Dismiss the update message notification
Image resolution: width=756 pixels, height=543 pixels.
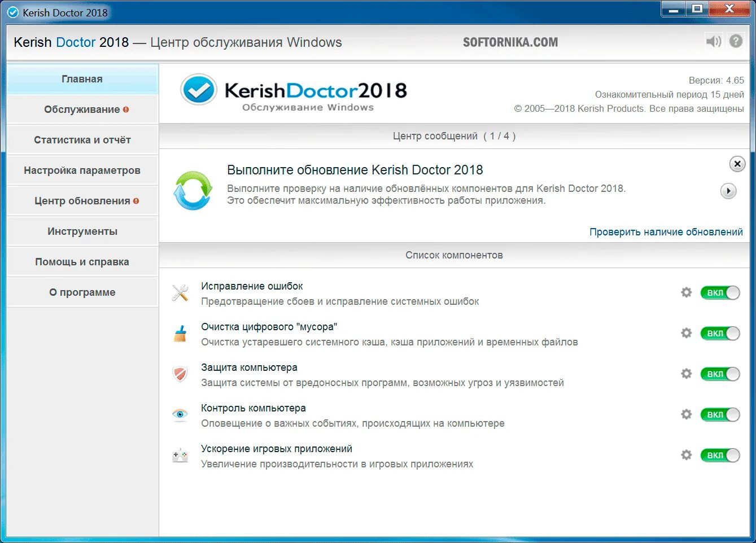click(737, 164)
